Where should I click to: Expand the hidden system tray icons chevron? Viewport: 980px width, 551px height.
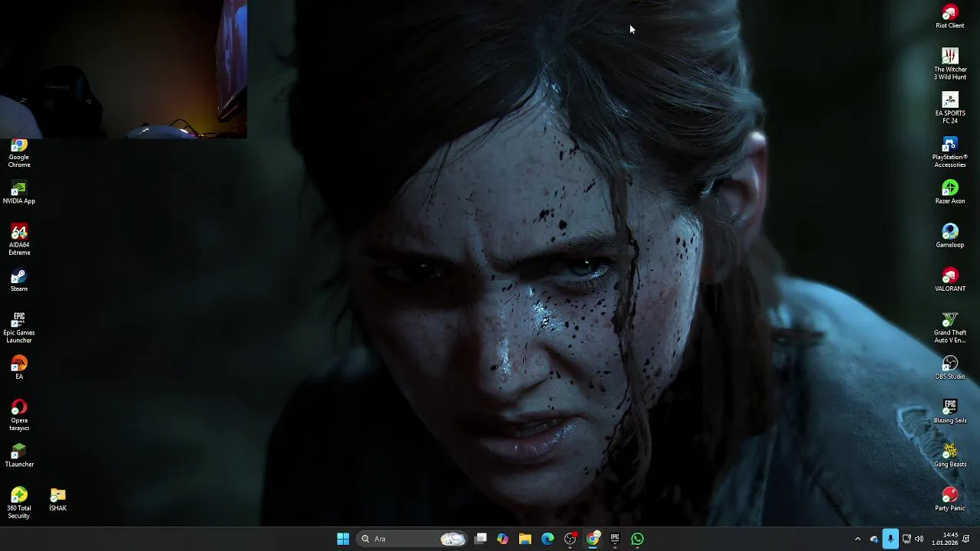click(857, 539)
